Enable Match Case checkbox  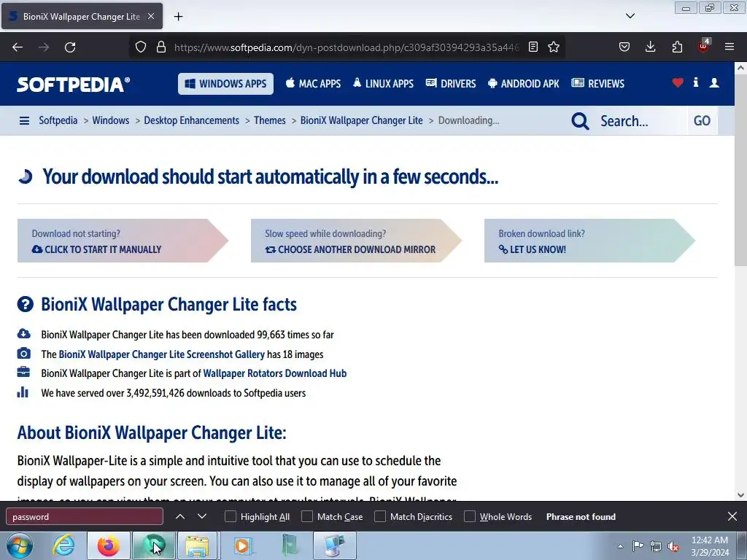[x=307, y=517]
